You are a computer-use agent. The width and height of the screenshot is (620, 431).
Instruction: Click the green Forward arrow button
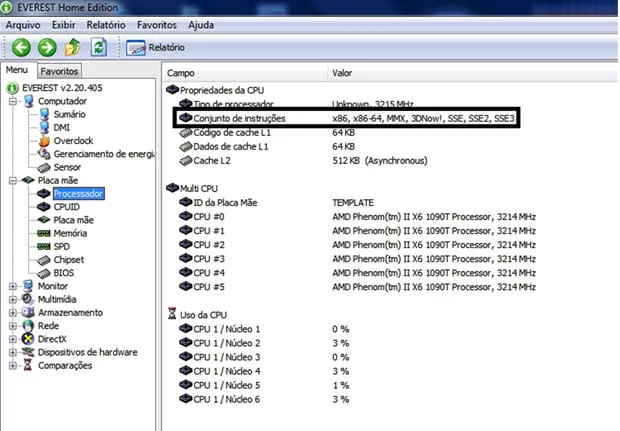47,48
